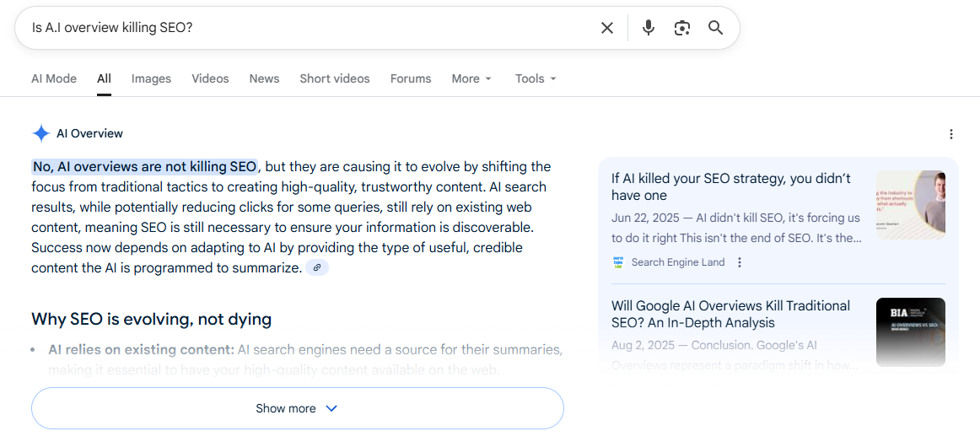
Task: Click the magnifying glass search icon
Action: (x=715, y=28)
